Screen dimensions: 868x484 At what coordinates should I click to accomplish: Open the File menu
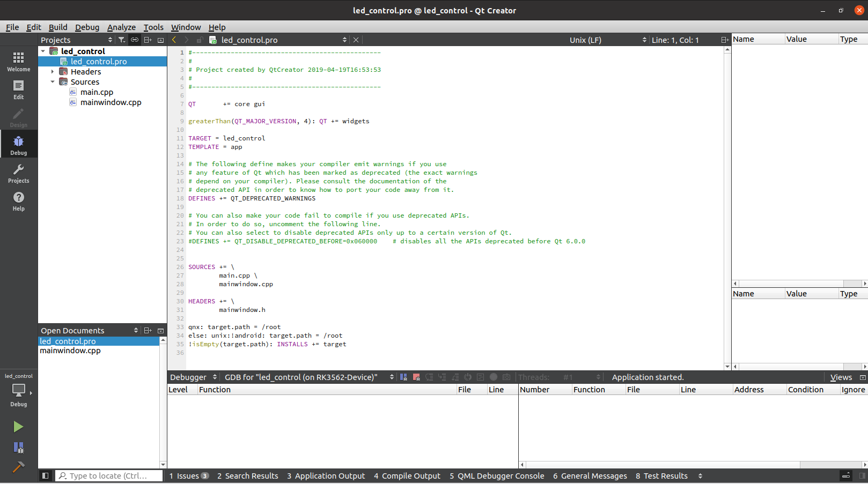(x=12, y=27)
